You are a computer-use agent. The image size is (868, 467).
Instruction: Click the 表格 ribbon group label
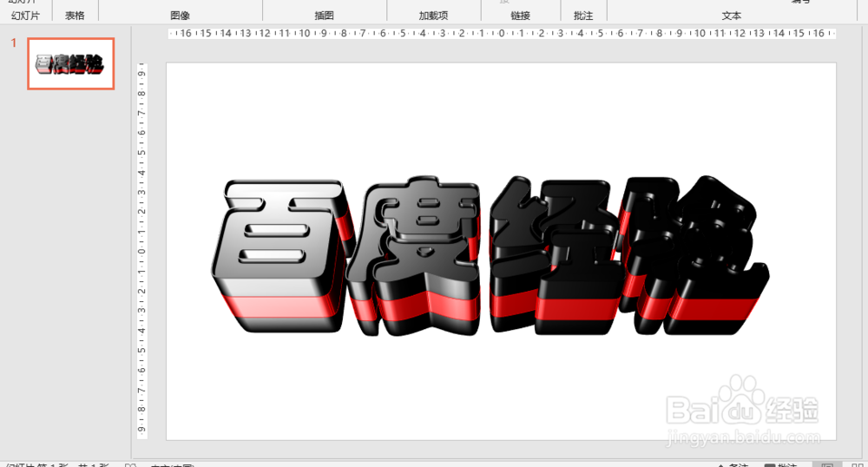point(75,16)
